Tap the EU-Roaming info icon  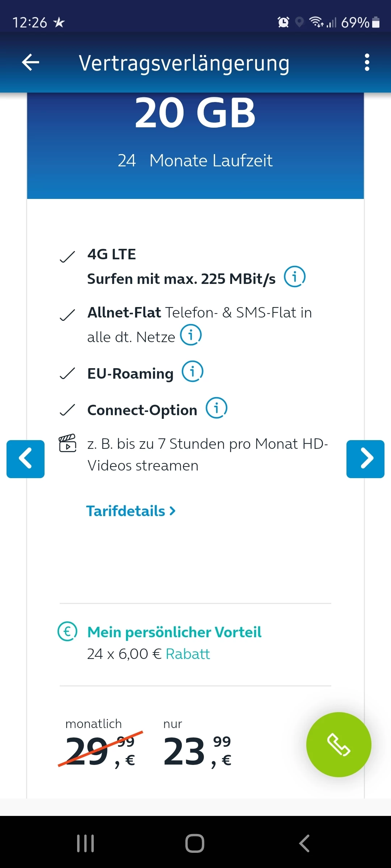click(192, 372)
